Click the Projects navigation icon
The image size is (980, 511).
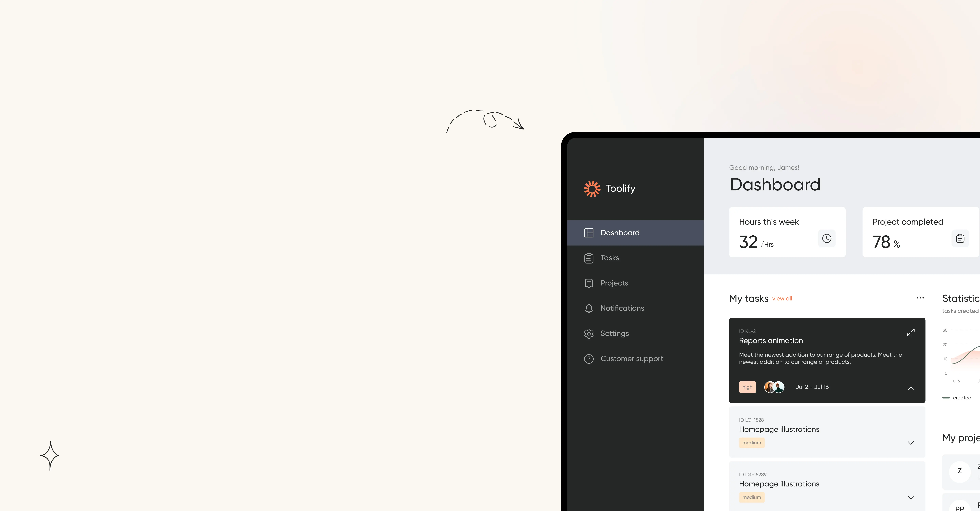(589, 283)
